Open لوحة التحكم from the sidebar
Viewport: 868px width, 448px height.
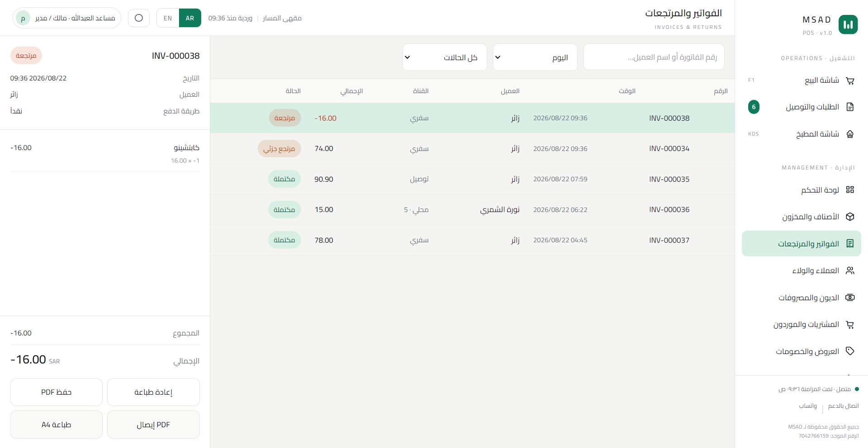click(x=801, y=190)
